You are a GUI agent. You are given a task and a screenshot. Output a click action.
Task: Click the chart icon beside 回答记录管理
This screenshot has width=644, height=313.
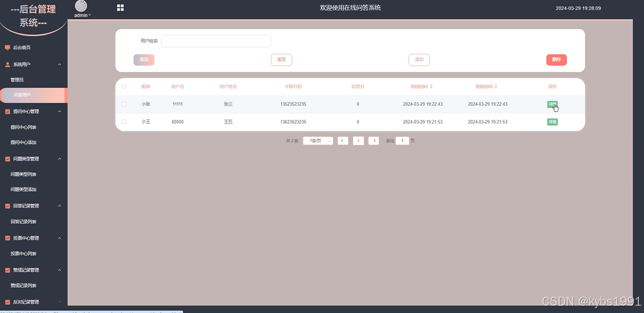click(x=7, y=206)
